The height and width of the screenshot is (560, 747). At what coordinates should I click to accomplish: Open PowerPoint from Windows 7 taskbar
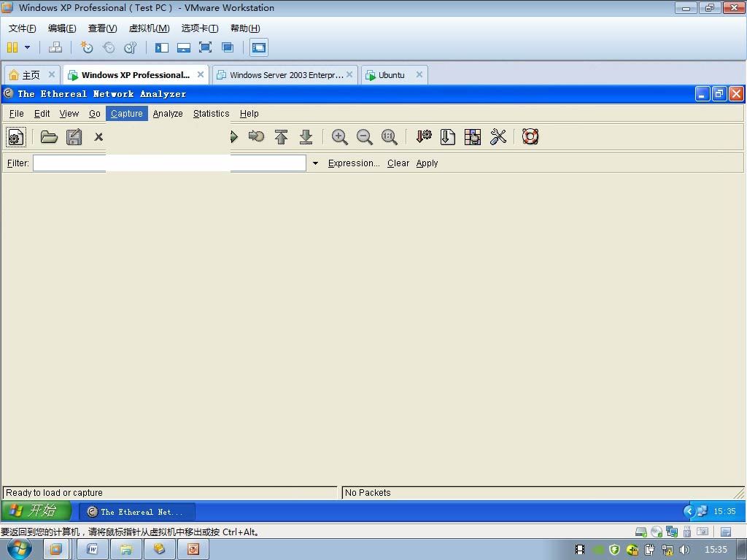click(193, 550)
